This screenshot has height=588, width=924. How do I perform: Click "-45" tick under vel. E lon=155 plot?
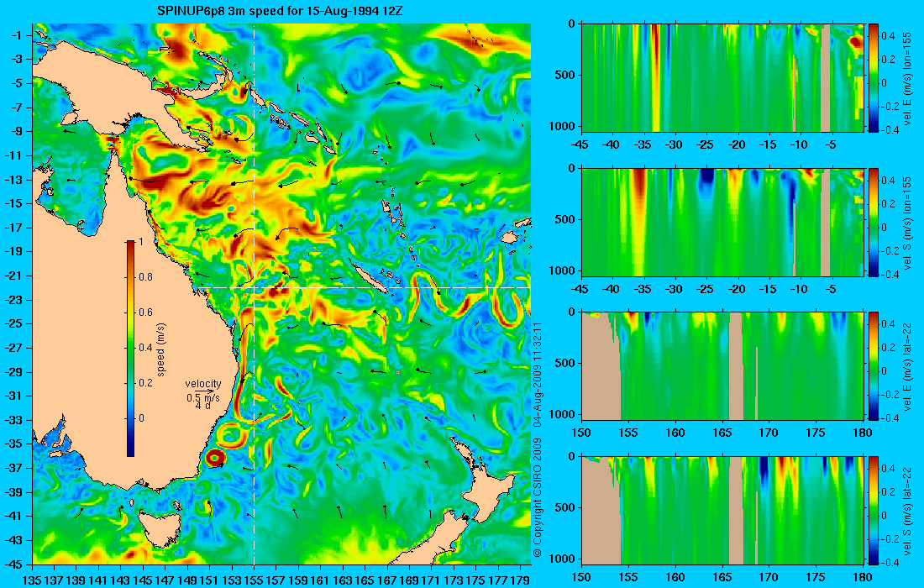[x=581, y=145]
